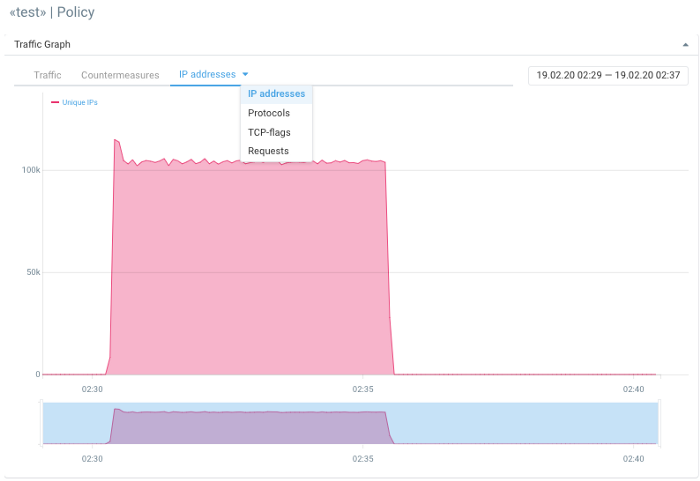The width and height of the screenshot is (700, 481).
Task: Click the 02:35 label on main chart axis
Action: 363,389
